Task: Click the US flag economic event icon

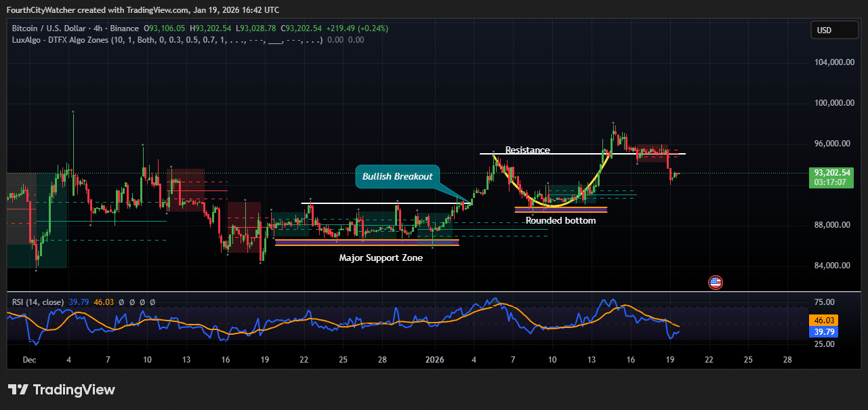Action: pos(715,283)
